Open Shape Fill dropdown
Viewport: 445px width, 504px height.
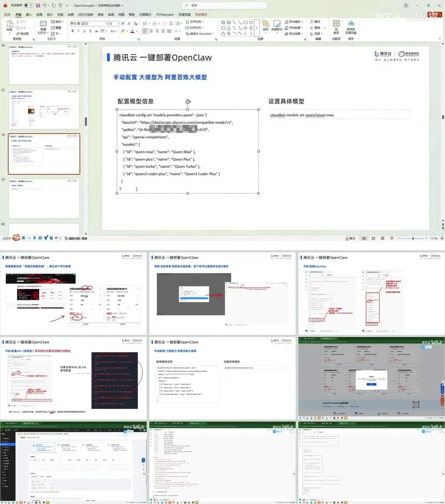[294, 21]
